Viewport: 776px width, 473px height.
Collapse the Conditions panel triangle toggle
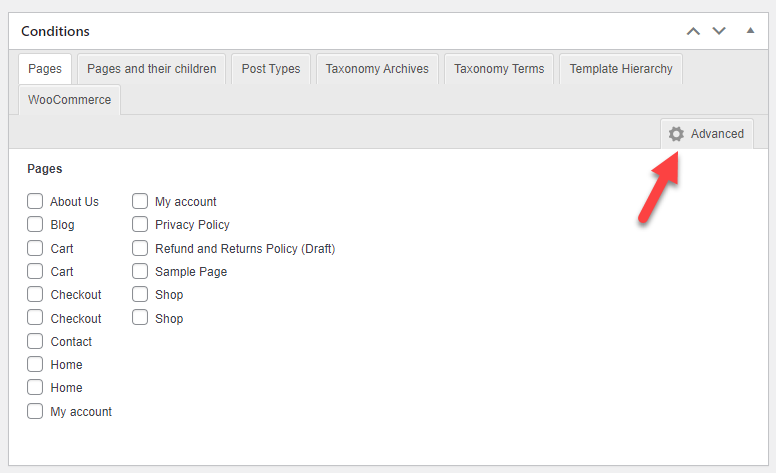[750, 31]
